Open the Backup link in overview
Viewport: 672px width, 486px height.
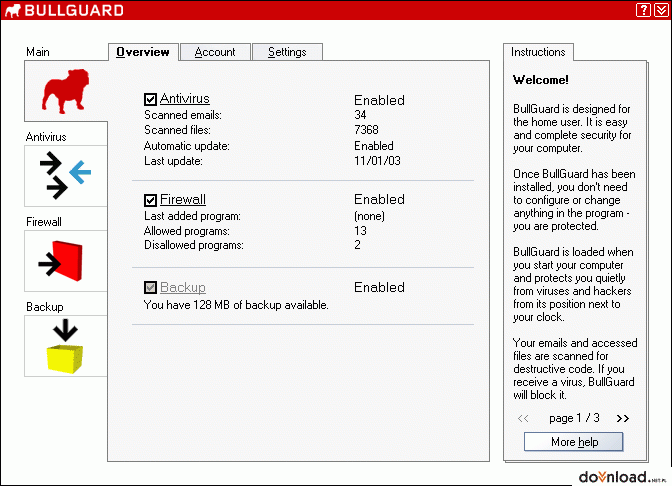[183, 287]
